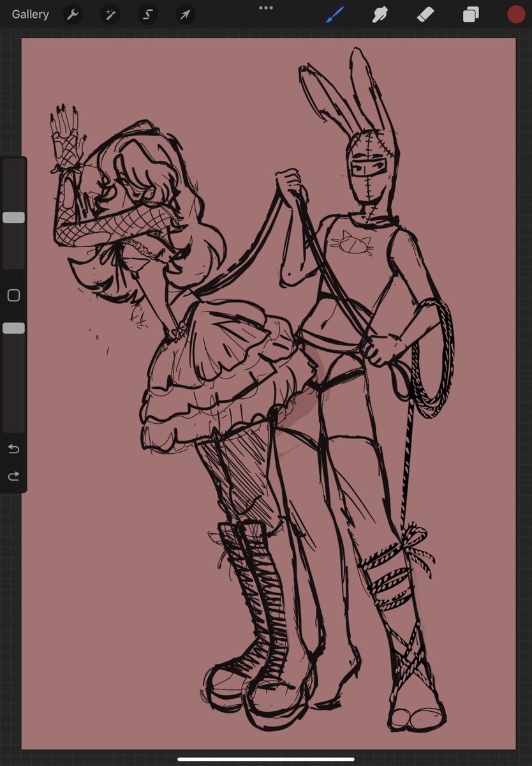Click the brush opacity slider handle
The width and height of the screenshot is (532, 766).
(13, 328)
